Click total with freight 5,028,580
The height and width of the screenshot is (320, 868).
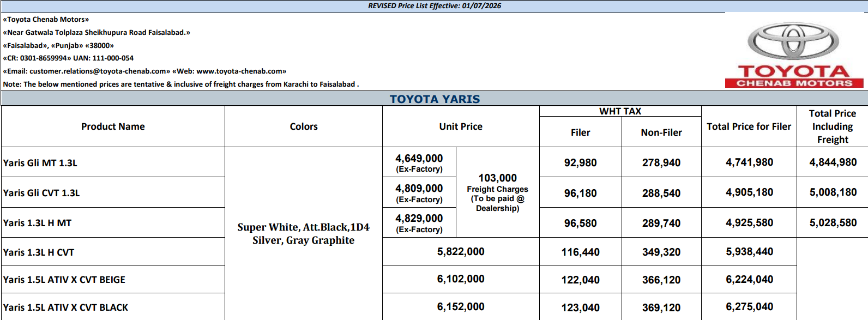click(x=833, y=223)
